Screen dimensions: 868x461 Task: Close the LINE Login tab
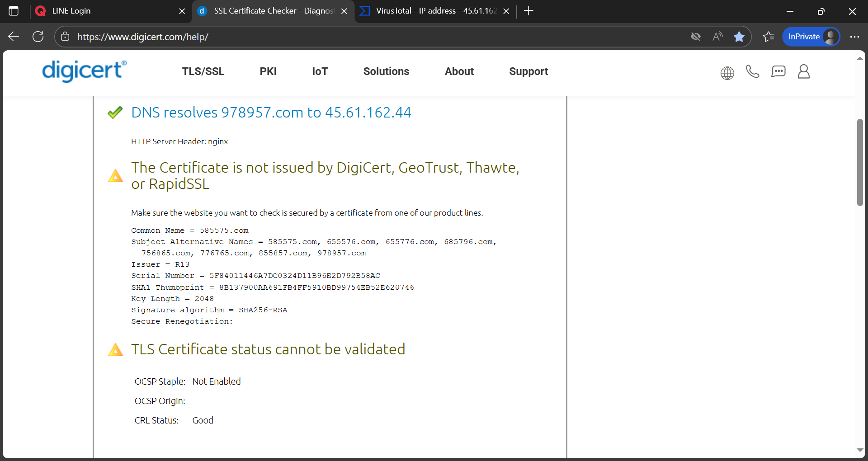182,11
